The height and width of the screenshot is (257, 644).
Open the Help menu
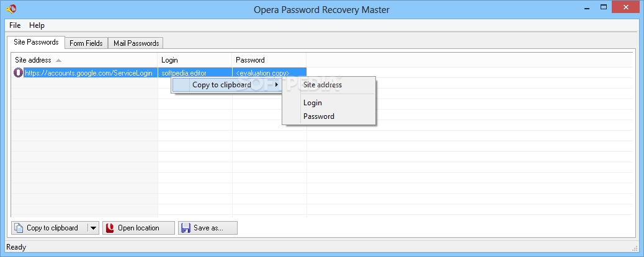(x=37, y=25)
